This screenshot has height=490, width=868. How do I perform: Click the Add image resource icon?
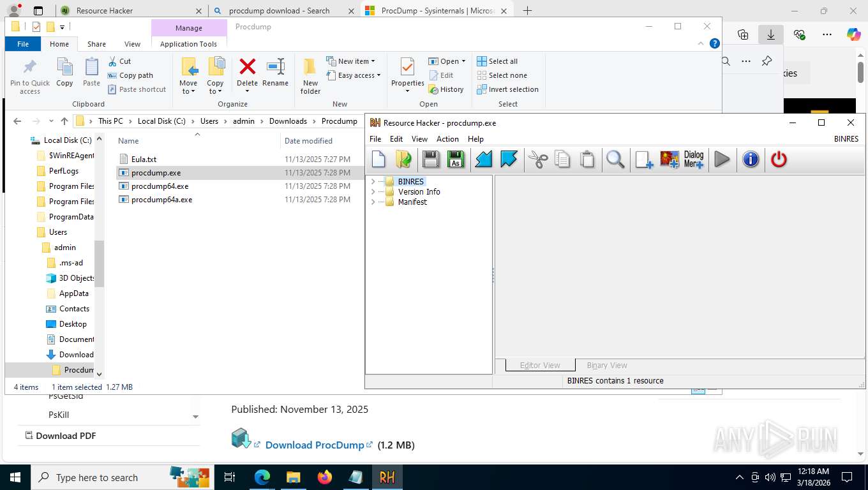pyautogui.click(x=670, y=160)
